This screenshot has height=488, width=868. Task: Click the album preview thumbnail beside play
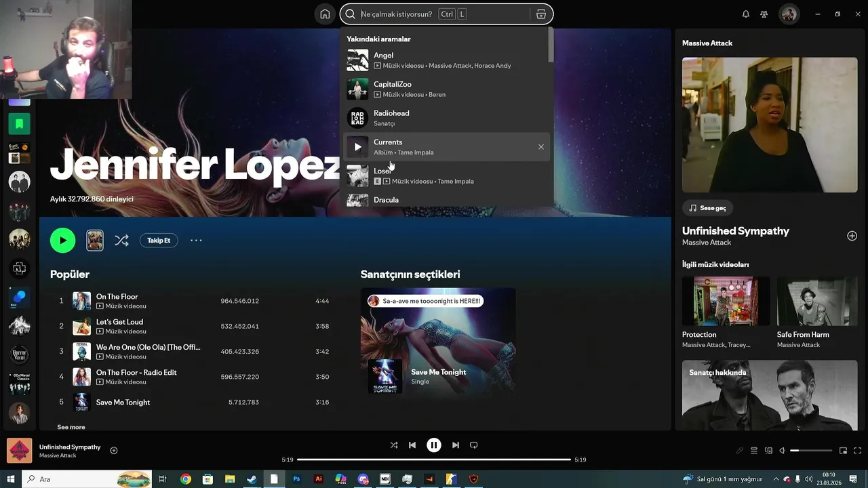95,240
